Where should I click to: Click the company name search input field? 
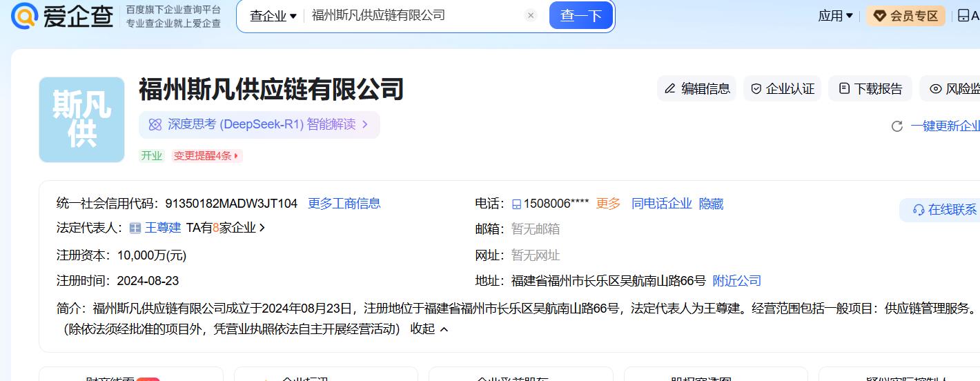[414, 15]
